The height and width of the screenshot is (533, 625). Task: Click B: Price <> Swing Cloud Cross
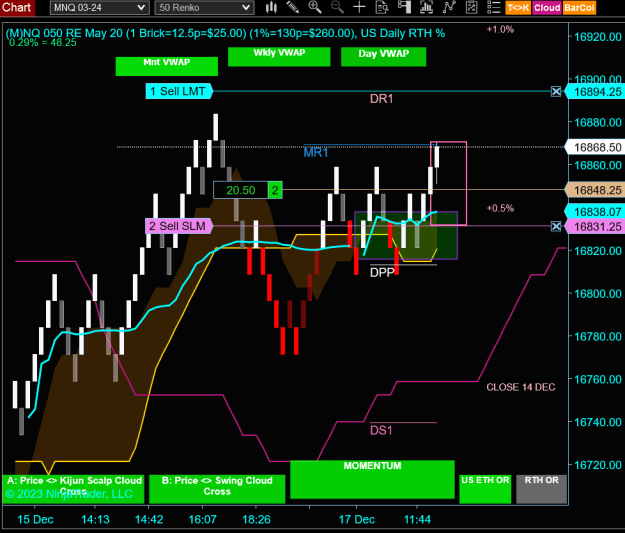pos(217,489)
